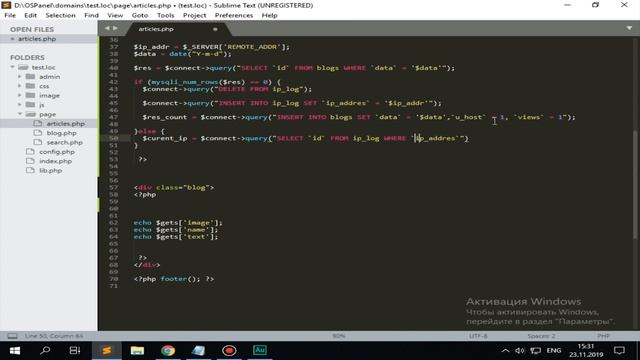Switch the ENG input language

tap(553, 350)
